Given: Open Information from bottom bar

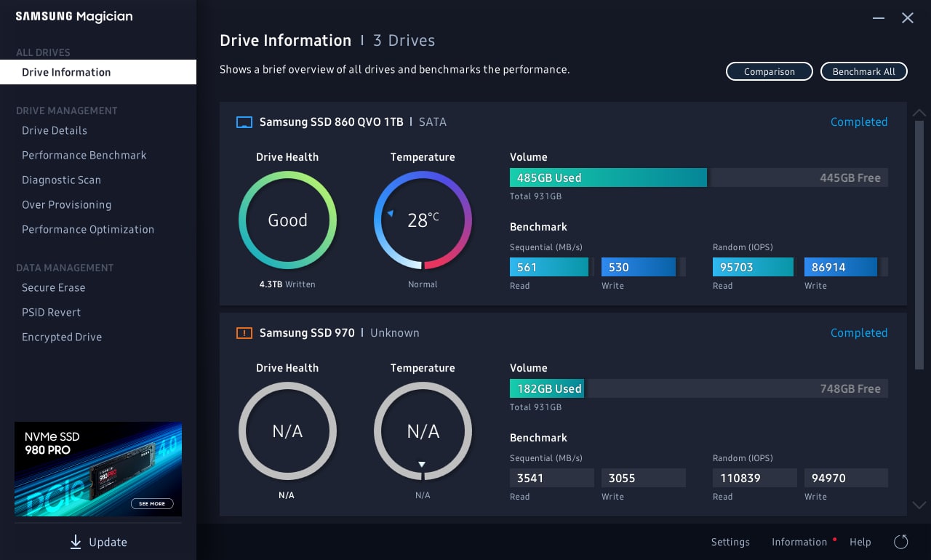Looking at the screenshot, I should click(x=799, y=542).
